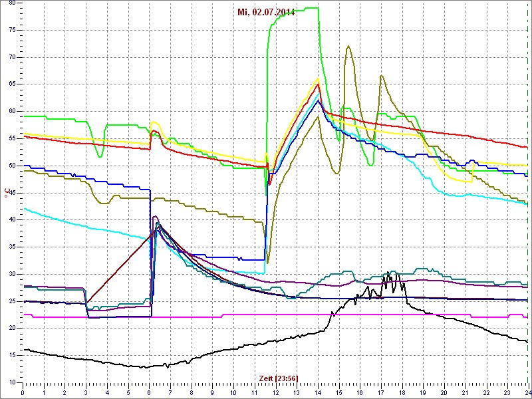This screenshot has height=399, width=532.
Task: Click hour label 24 on time axis
Action: tap(527, 392)
